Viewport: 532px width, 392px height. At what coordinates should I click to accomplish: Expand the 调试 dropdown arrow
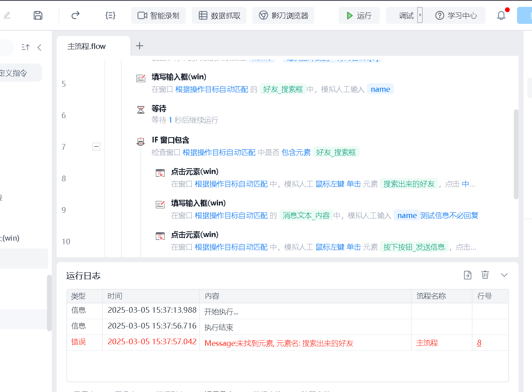coord(420,15)
